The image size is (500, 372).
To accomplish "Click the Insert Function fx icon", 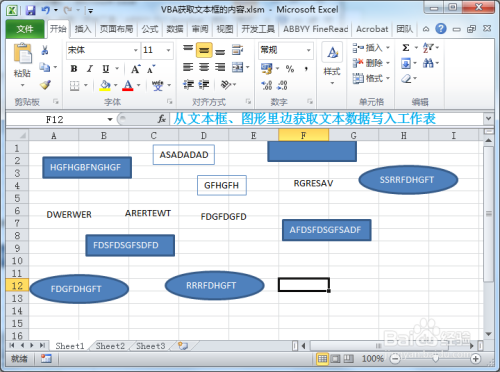I will [x=162, y=119].
